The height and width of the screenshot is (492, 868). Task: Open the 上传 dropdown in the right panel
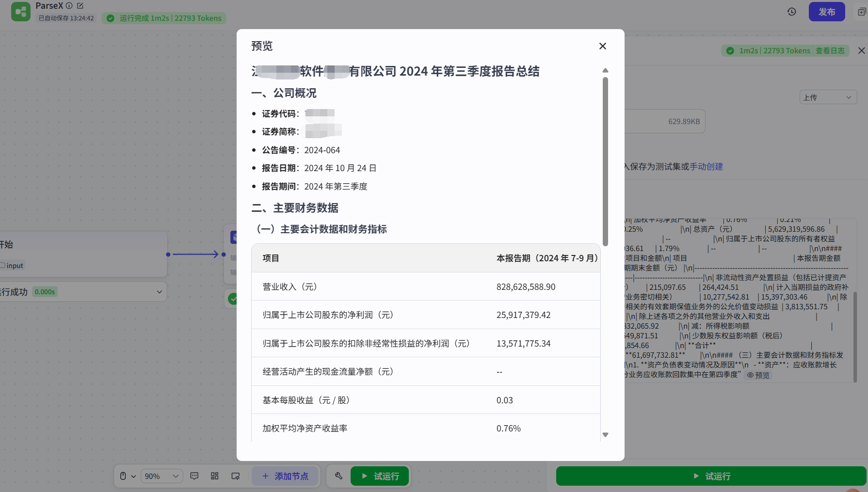[x=828, y=97]
